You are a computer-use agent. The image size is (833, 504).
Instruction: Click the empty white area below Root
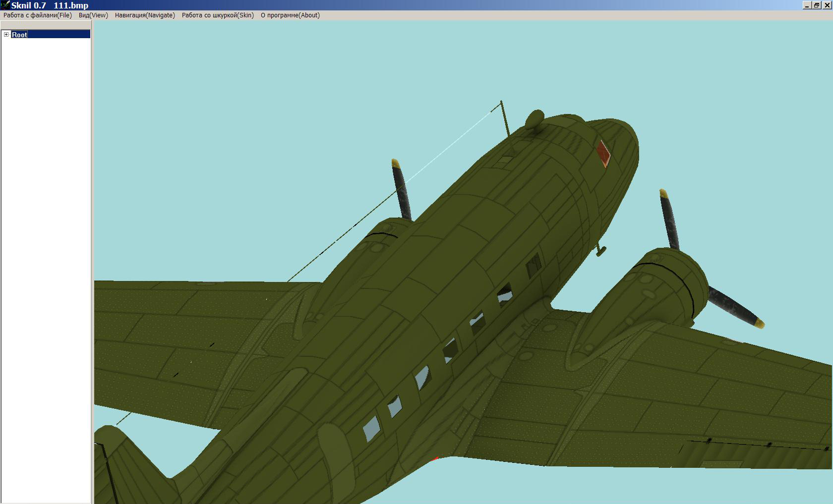pos(46,248)
